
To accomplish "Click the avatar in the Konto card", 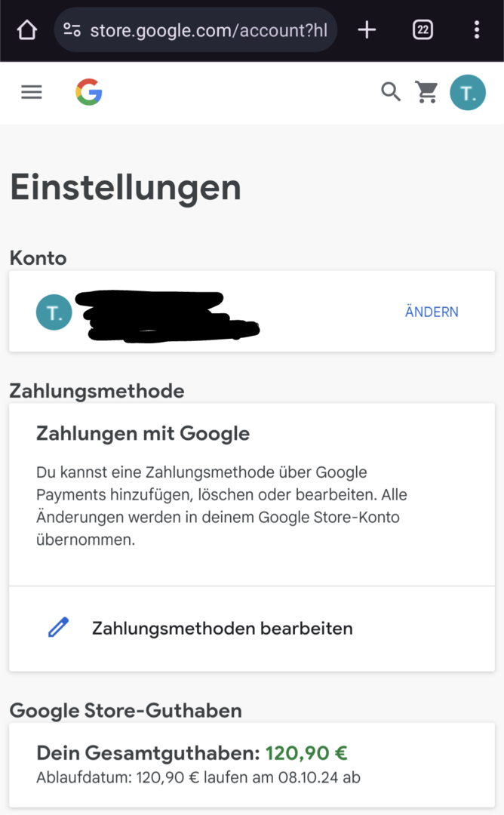I will pyautogui.click(x=54, y=312).
